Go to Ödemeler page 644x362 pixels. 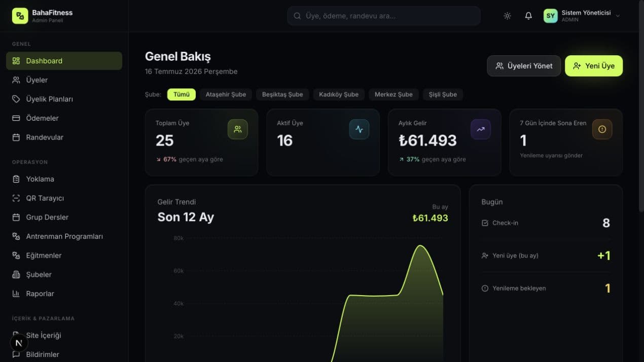coord(64,118)
